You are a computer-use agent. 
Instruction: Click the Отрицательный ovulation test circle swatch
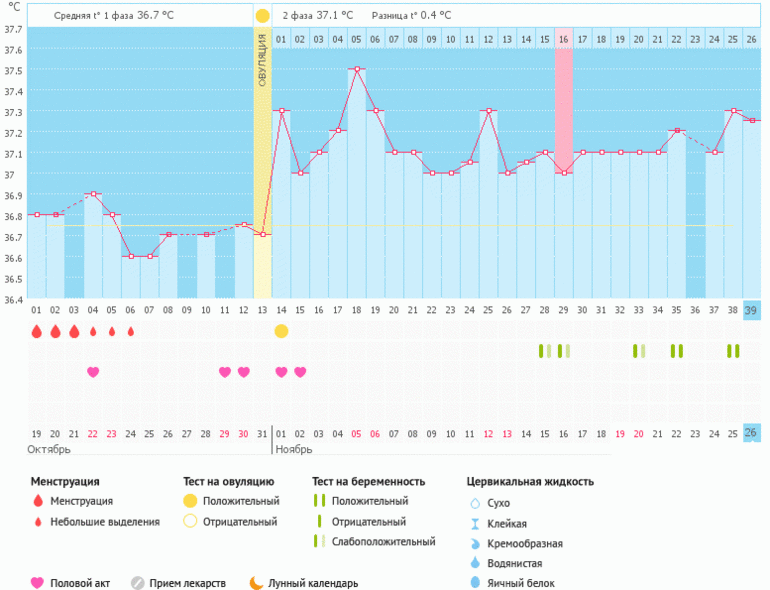(x=190, y=522)
